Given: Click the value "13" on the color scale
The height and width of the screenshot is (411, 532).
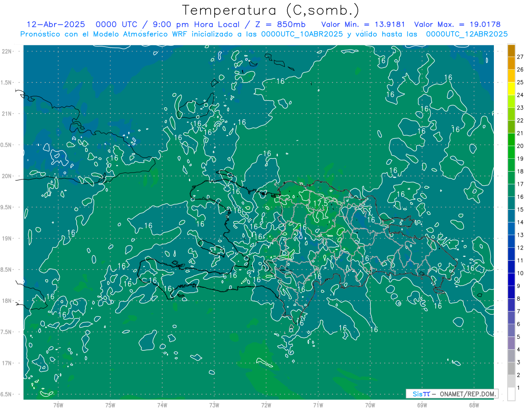Looking at the screenshot, I should (x=520, y=235).
